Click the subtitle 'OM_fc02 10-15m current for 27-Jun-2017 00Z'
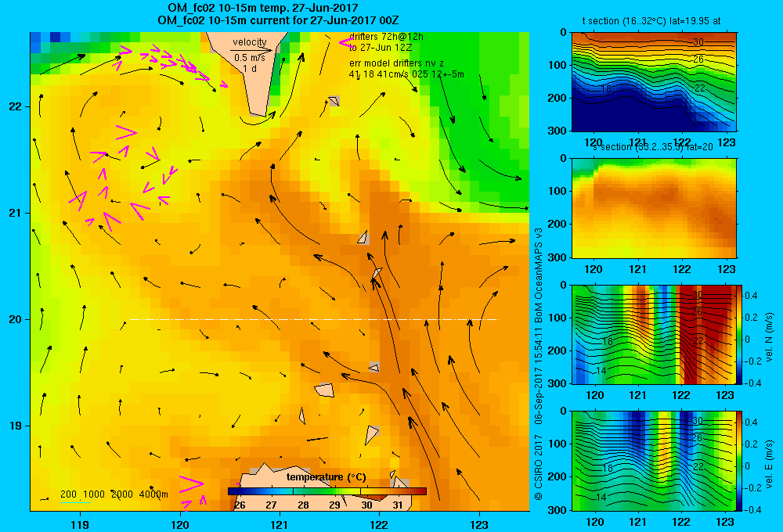 tap(278, 20)
